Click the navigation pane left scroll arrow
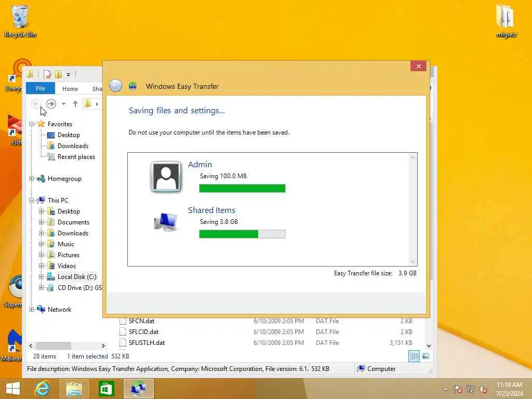 pyautogui.click(x=31, y=345)
